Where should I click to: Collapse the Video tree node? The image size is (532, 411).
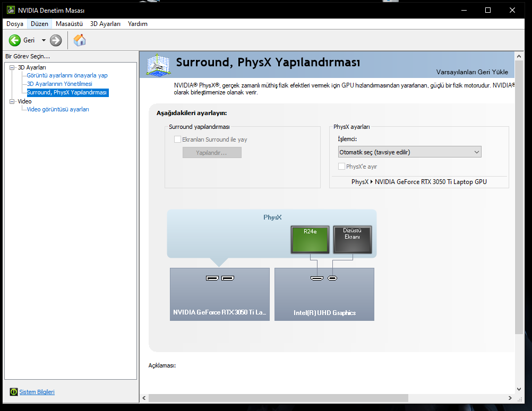pyautogui.click(x=12, y=101)
